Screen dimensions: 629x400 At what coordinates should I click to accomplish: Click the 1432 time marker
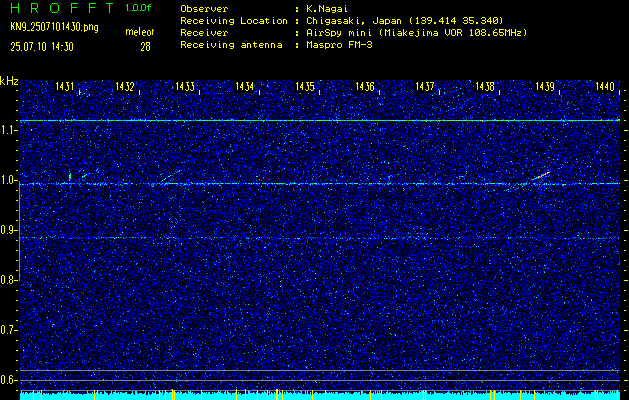coord(125,86)
